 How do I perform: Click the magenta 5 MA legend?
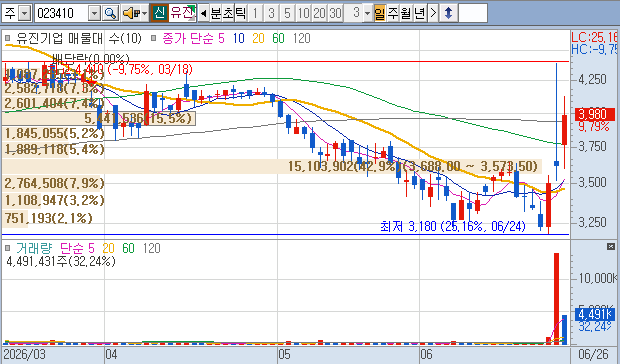pos(221,38)
